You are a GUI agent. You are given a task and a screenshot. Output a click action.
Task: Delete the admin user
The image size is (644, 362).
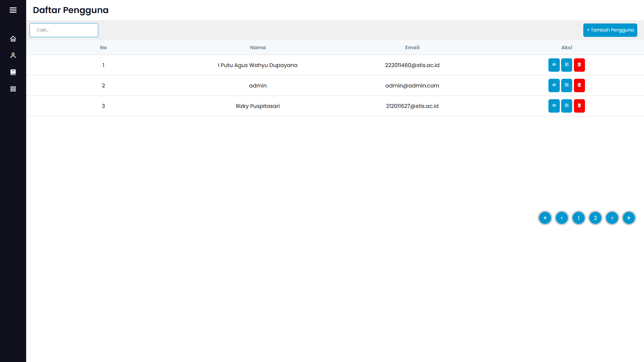coord(579,85)
